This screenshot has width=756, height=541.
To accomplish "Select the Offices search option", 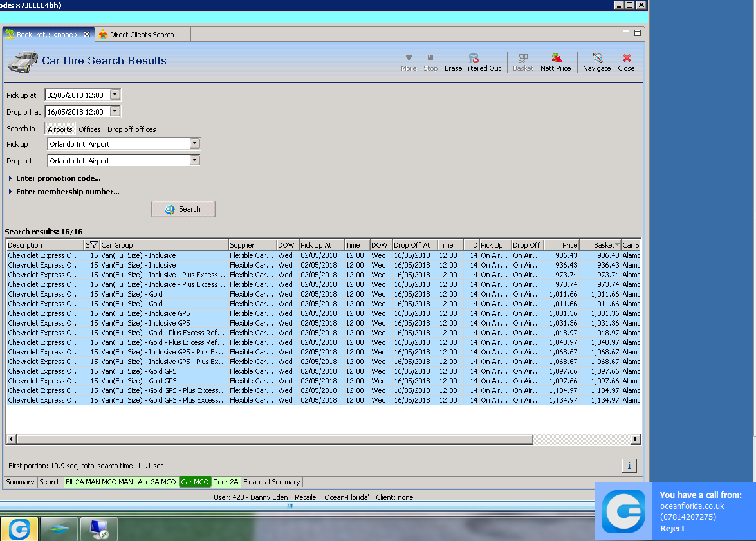I will [89, 129].
